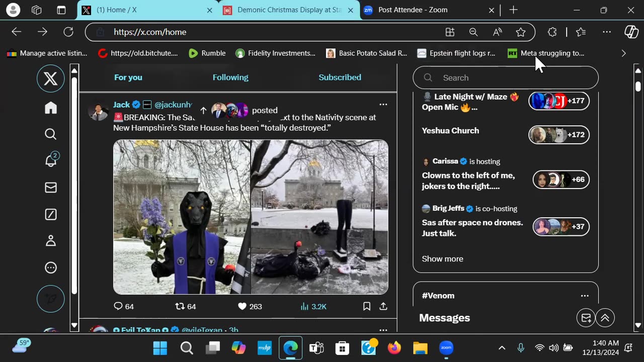The width and height of the screenshot is (644, 362).
Task: Open Explore search in X sidebar
Action: (51, 134)
